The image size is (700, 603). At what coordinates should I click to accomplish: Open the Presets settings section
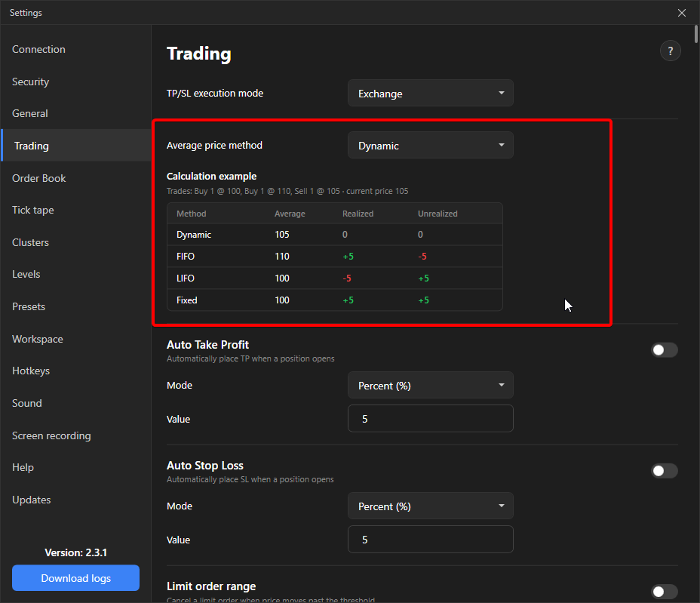coord(76,307)
